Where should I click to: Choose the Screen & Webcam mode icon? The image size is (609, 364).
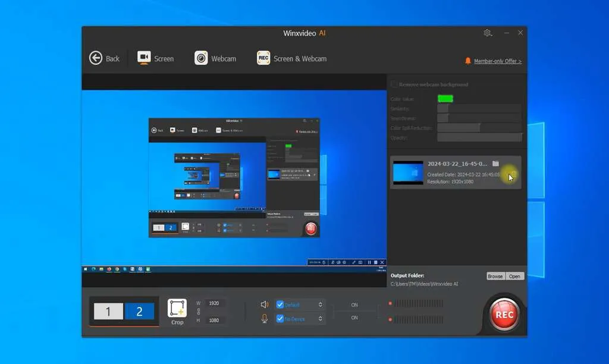click(x=263, y=58)
